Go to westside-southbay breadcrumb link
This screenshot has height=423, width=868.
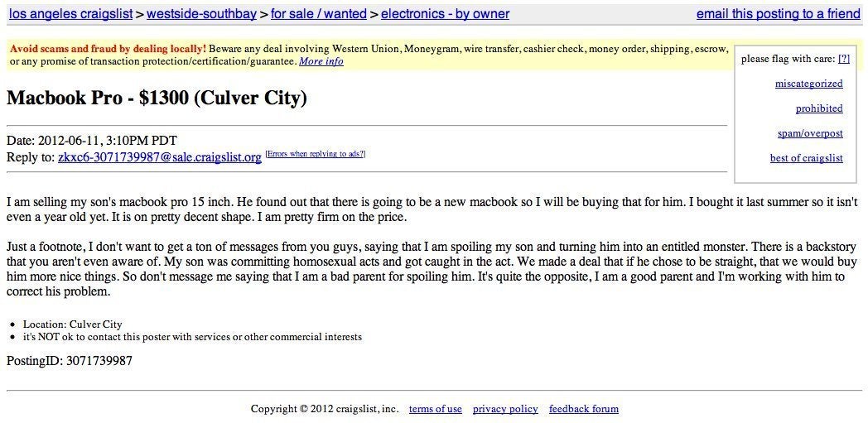point(201,14)
